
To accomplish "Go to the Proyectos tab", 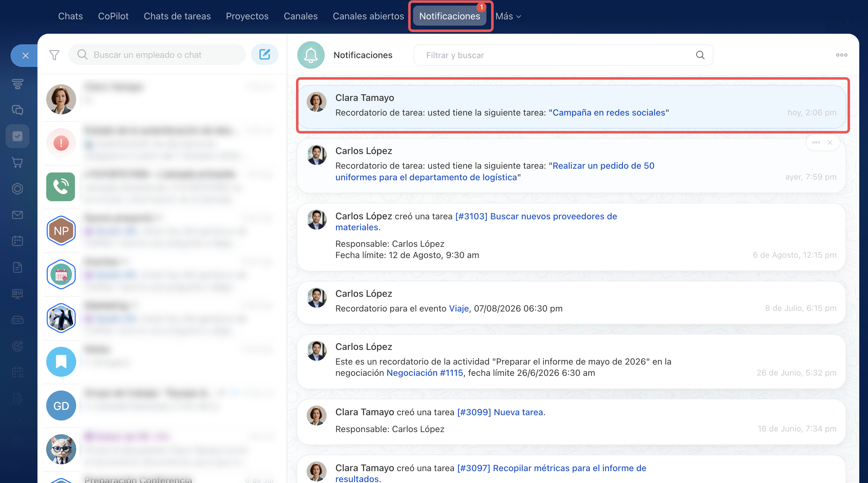I will [247, 16].
